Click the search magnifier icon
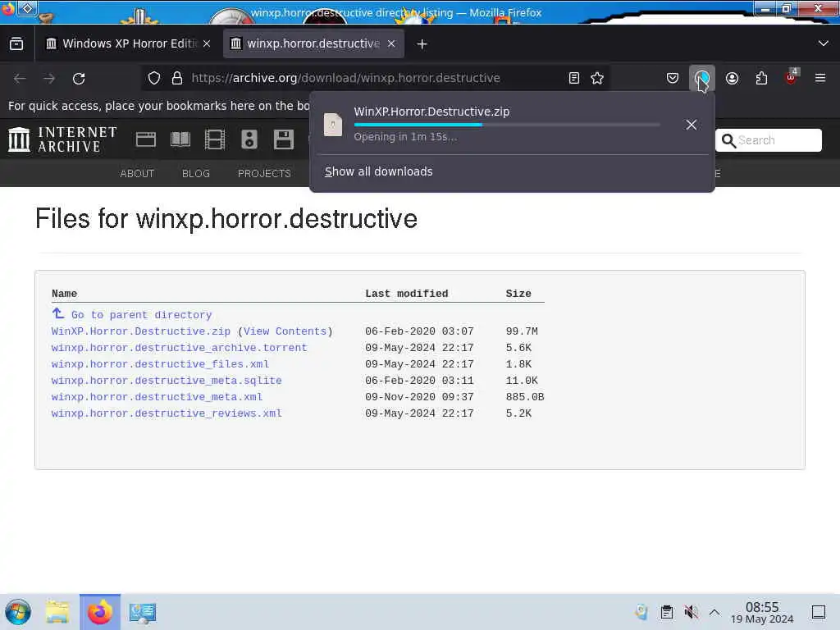Image resolution: width=840 pixels, height=630 pixels. click(728, 141)
